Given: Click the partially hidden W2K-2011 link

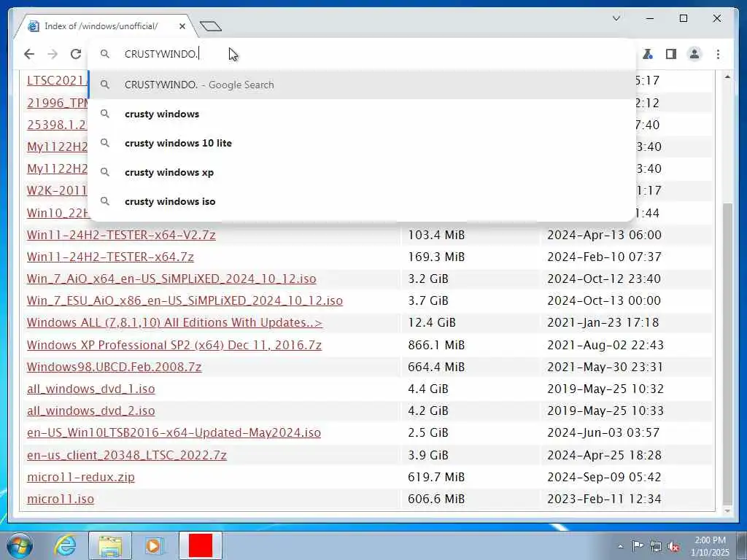Looking at the screenshot, I should click(x=57, y=190).
